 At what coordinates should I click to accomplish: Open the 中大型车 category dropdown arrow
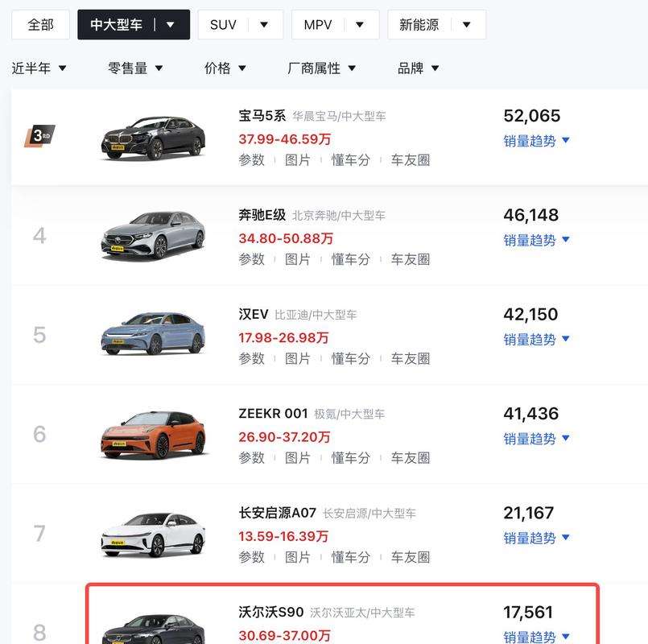pyautogui.click(x=170, y=25)
